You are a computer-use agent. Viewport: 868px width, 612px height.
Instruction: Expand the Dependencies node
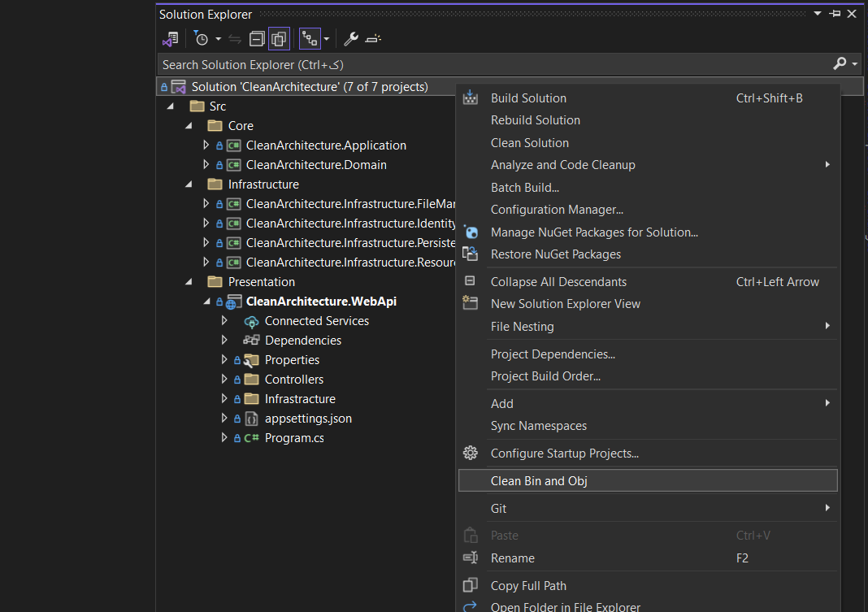[x=224, y=340]
